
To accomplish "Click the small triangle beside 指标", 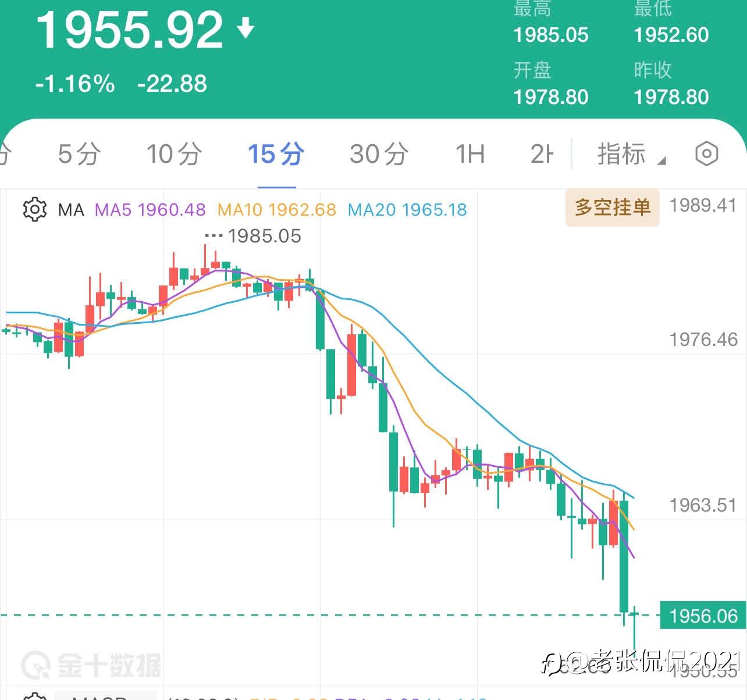I will (x=661, y=160).
